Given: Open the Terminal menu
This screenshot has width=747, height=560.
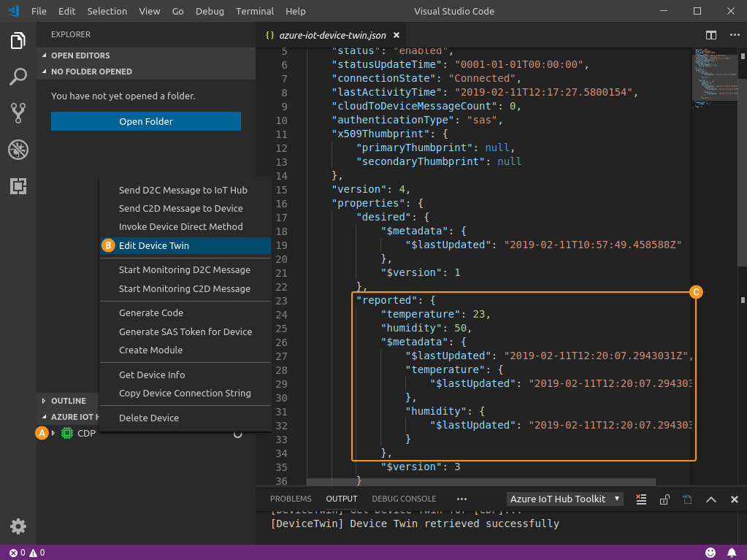Looking at the screenshot, I should (255, 12).
